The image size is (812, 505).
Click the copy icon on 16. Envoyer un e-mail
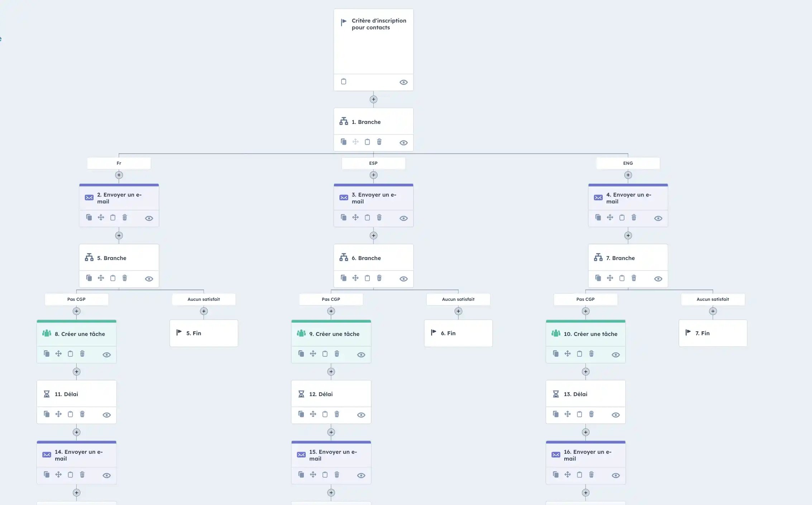coord(555,475)
